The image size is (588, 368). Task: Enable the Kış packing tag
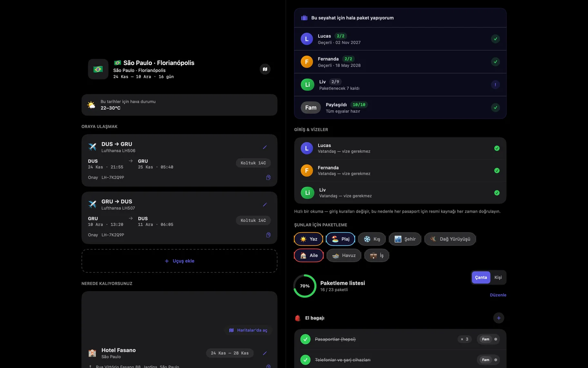click(372, 239)
